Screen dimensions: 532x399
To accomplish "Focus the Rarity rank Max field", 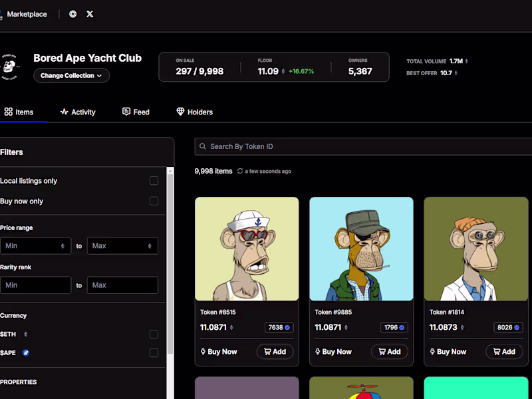I will point(122,285).
